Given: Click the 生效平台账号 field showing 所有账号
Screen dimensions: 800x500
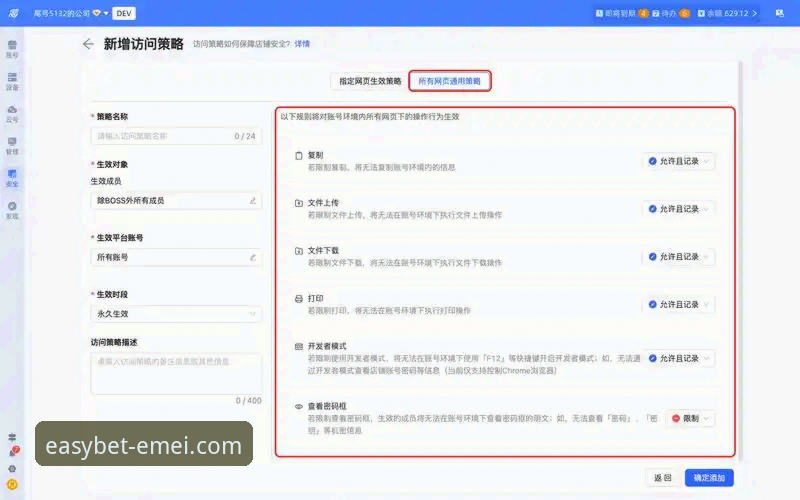Looking at the screenshot, I should coord(176,257).
